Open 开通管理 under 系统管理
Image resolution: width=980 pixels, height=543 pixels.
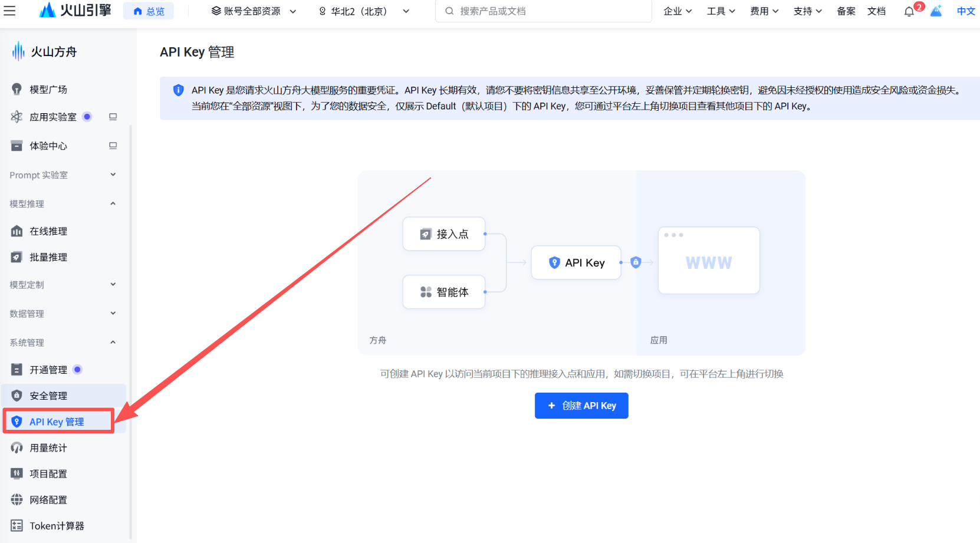tap(48, 369)
